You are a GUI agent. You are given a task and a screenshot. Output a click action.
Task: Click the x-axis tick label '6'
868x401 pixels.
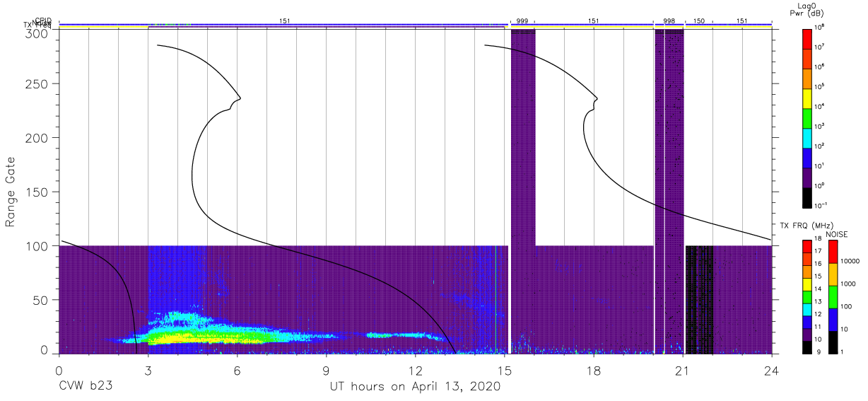pos(237,369)
